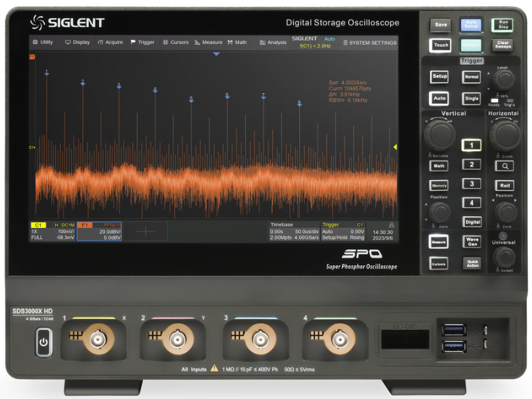Toggle channel 2 button
The width and height of the screenshot is (532, 399).
tap(471, 165)
